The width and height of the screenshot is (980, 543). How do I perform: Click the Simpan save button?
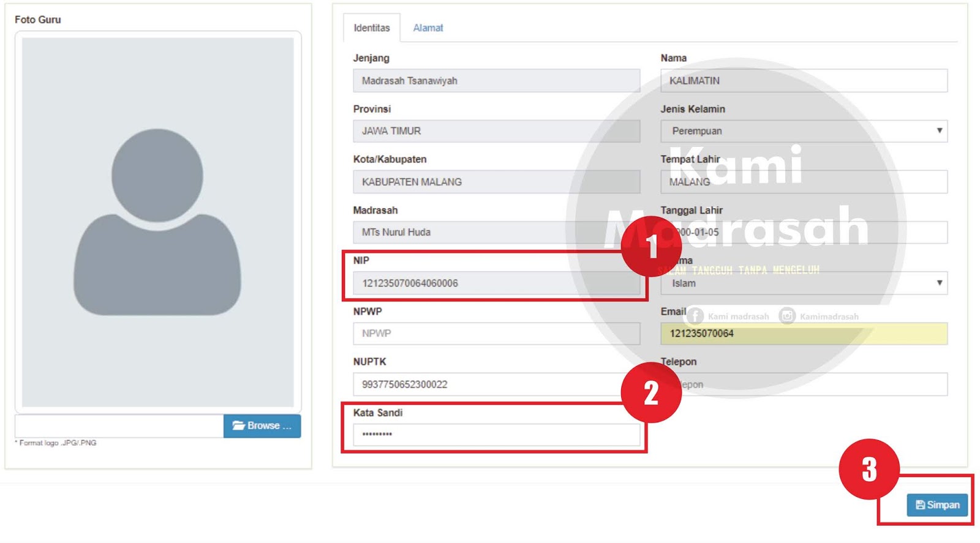[x=937, y=505]
